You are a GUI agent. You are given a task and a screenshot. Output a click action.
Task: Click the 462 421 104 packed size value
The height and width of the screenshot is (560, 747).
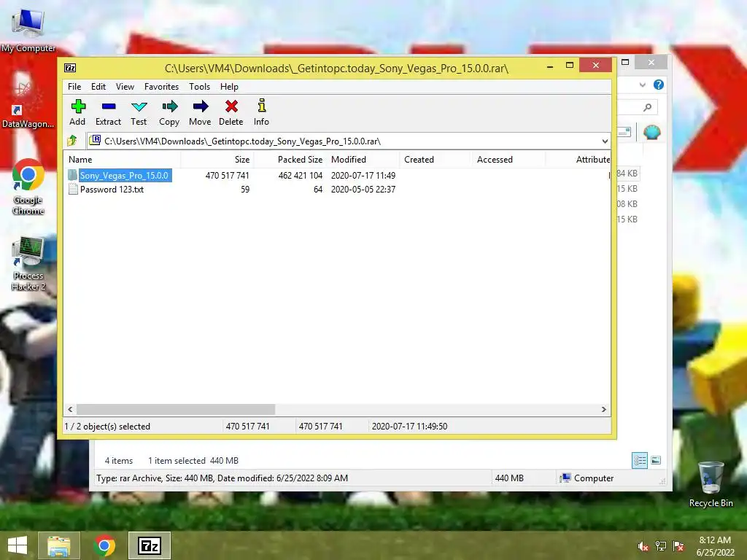tap(300, 175)
